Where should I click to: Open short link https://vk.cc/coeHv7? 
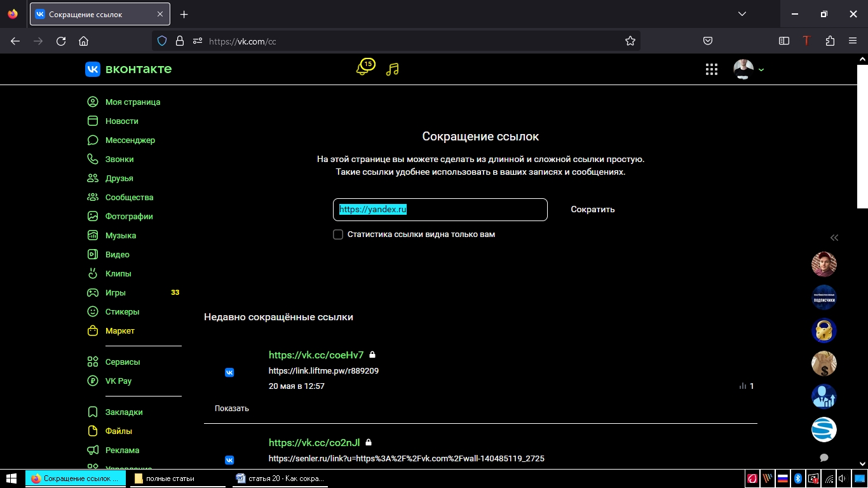(x=316, y=355)
